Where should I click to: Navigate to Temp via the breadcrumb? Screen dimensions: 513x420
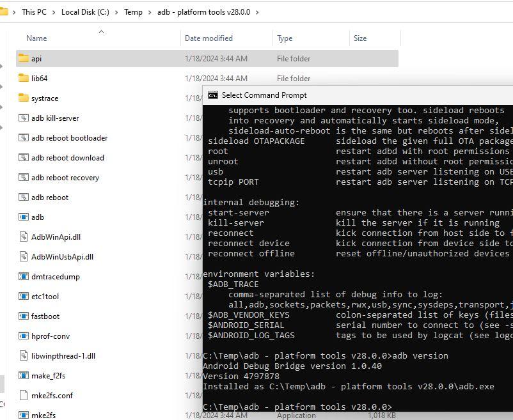pyautogui.click(x=134, y=12)
